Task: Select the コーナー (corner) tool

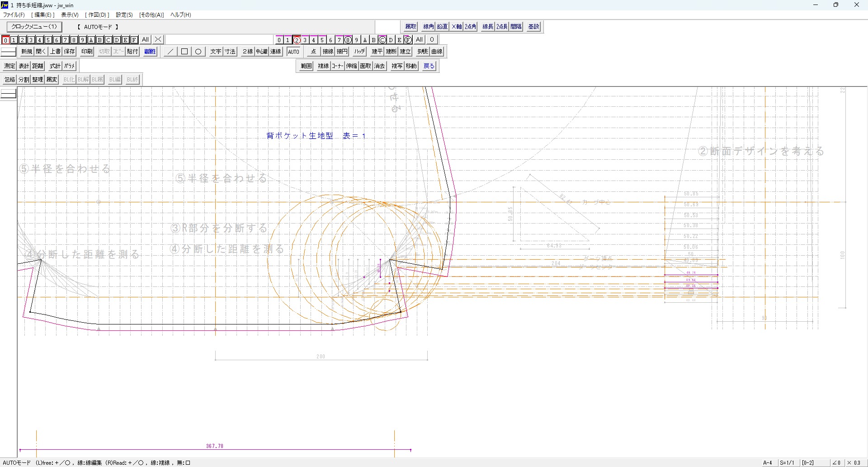Action: click(x=337, y=66)
